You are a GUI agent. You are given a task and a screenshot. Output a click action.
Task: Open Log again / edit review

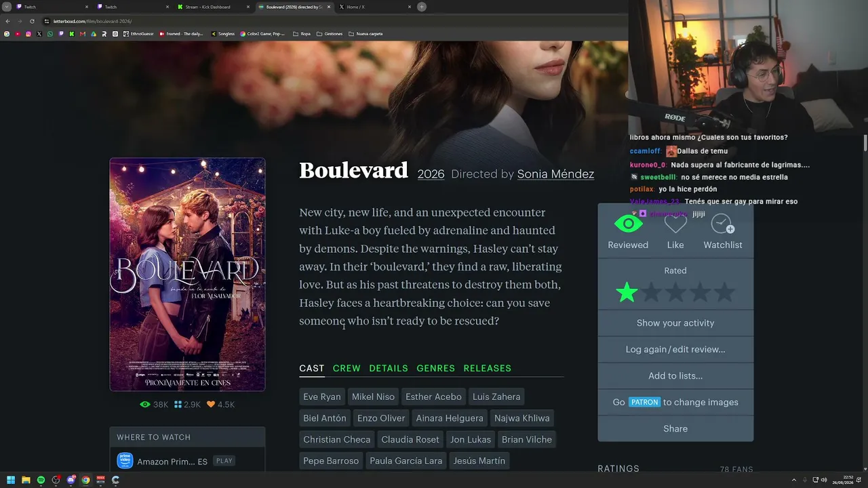click(675, 349)
